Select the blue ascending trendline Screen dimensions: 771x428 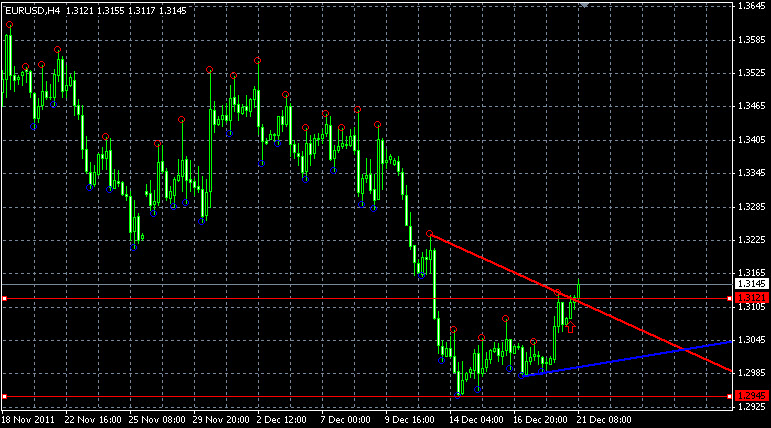click(627, 359)
